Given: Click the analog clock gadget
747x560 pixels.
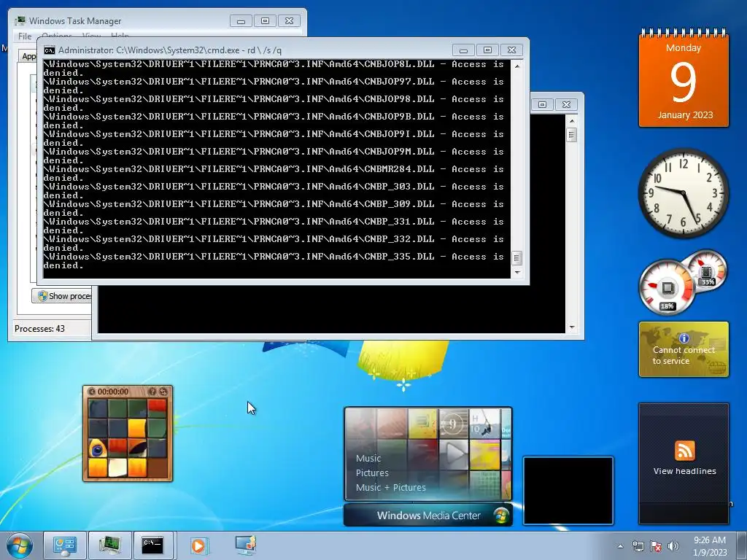Looking at the screenshot, I should pos(684,192).
